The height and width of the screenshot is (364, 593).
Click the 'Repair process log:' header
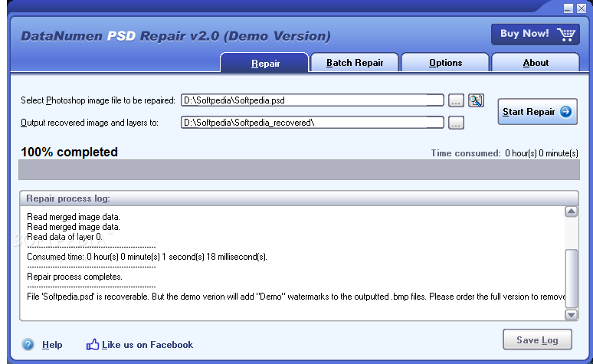[68, 198]
